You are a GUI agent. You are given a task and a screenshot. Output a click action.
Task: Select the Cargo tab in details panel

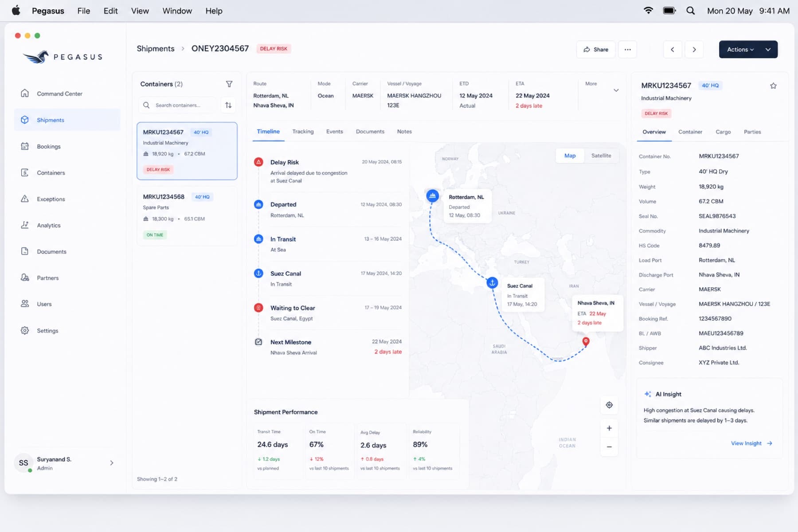(723, 132)
